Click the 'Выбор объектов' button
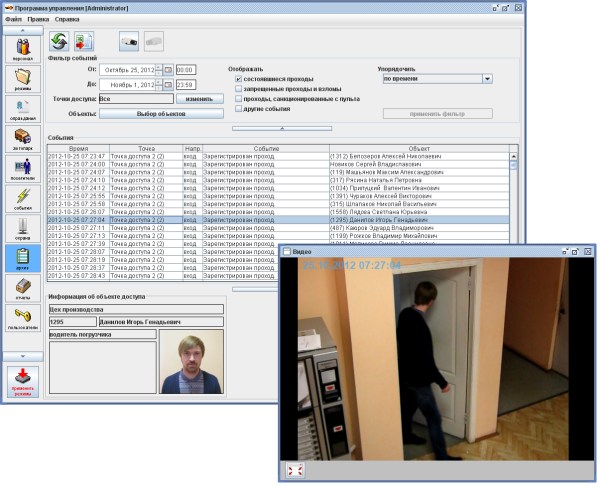600x486 pixels. pyautogui.click(x=160, y=114)
